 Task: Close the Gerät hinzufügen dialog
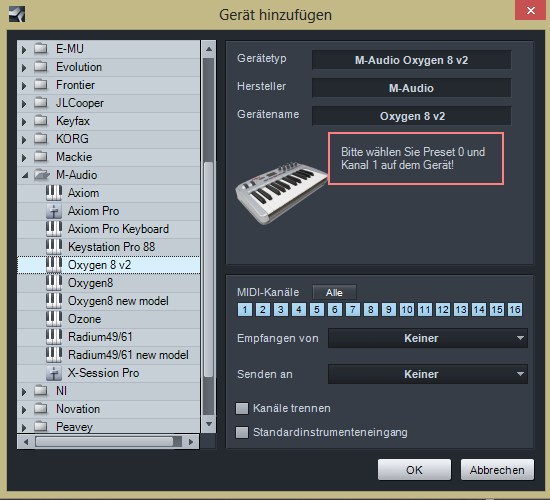tap(530, 11)
